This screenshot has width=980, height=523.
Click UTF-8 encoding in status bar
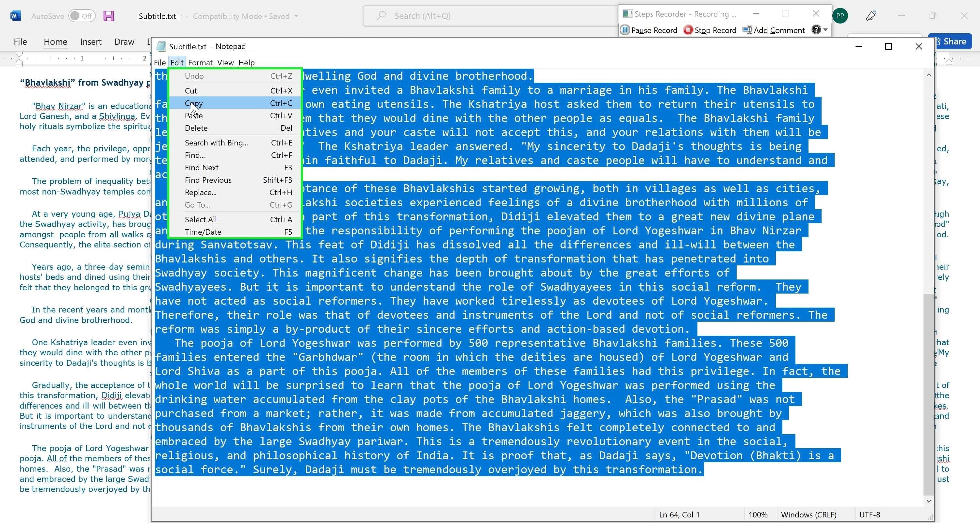point(870,515)
